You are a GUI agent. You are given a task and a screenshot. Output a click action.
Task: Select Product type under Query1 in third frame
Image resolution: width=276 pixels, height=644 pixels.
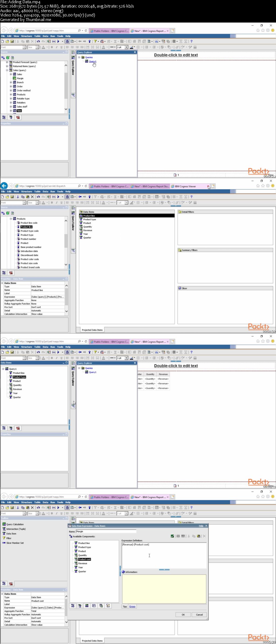19,377
